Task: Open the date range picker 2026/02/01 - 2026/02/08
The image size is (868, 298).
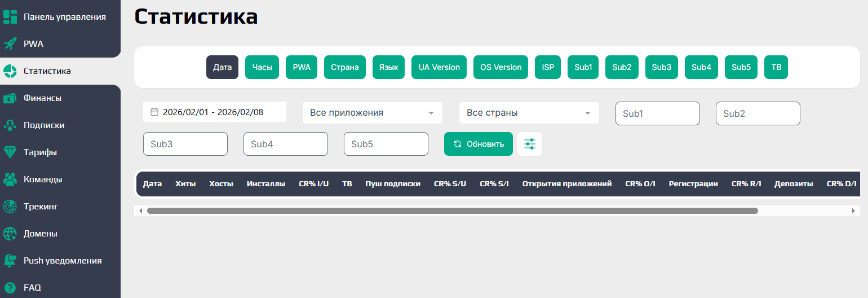Action: click(215, 112)
